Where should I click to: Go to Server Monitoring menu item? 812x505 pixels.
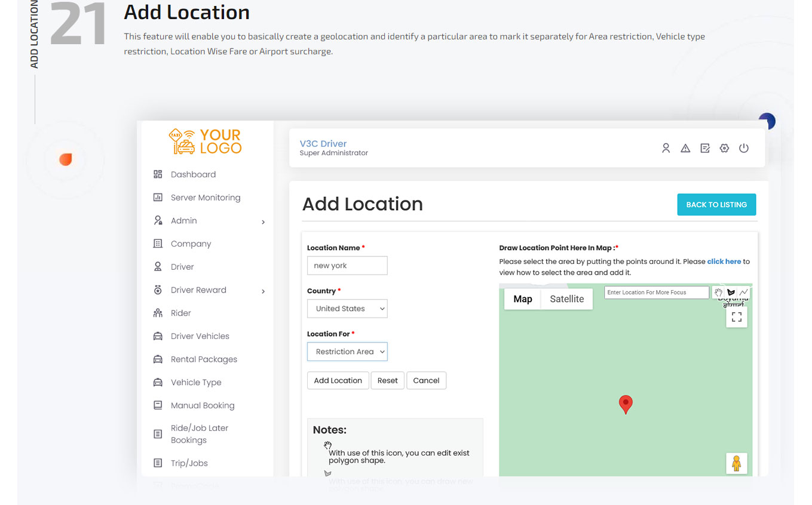[x=206, y=198]
